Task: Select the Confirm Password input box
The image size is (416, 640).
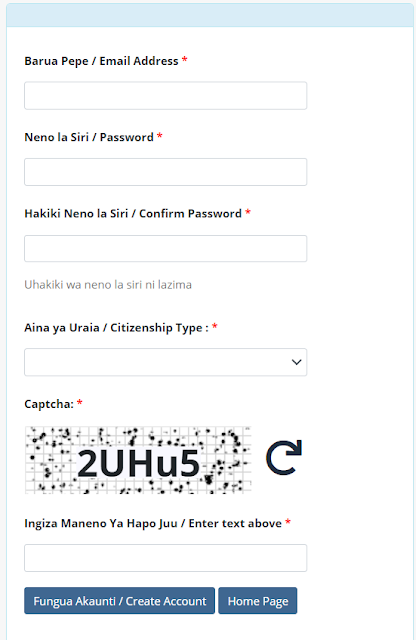Action: pyautogui.click(x=165, y=248)
